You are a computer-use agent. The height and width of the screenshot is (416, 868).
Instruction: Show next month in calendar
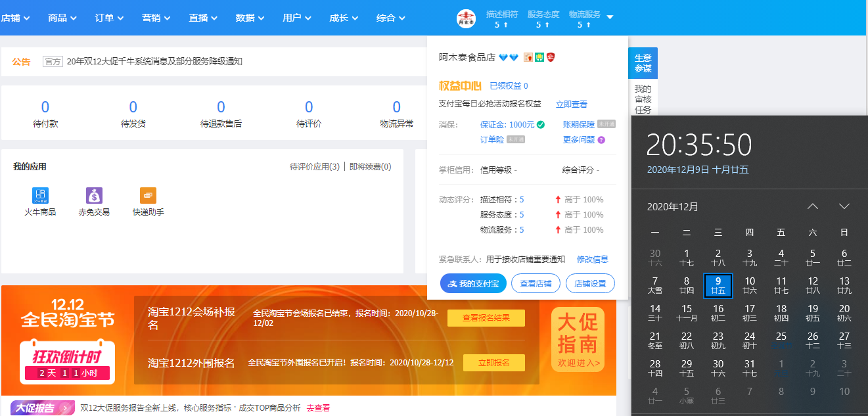pos(844,206)
